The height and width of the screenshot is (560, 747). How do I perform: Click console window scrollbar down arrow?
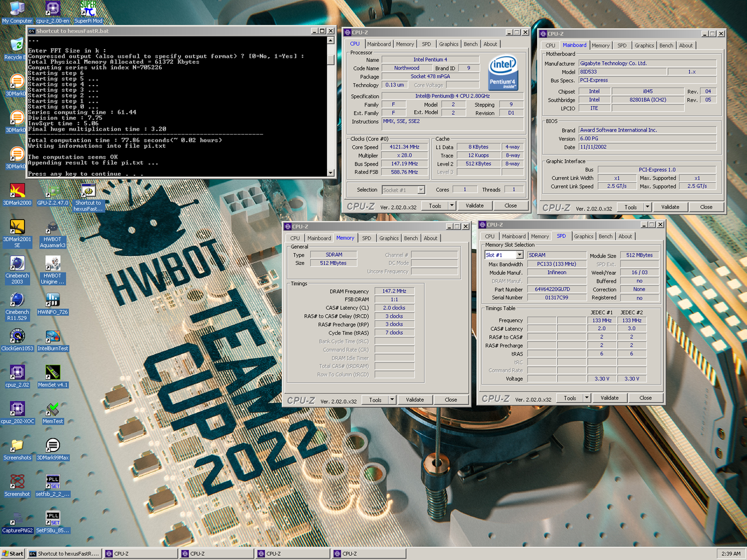(x=330, y=173)
